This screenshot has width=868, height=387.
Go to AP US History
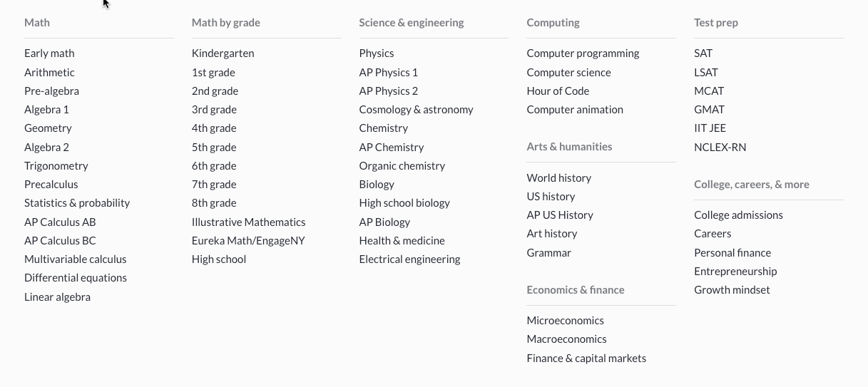tap(560, 215)
